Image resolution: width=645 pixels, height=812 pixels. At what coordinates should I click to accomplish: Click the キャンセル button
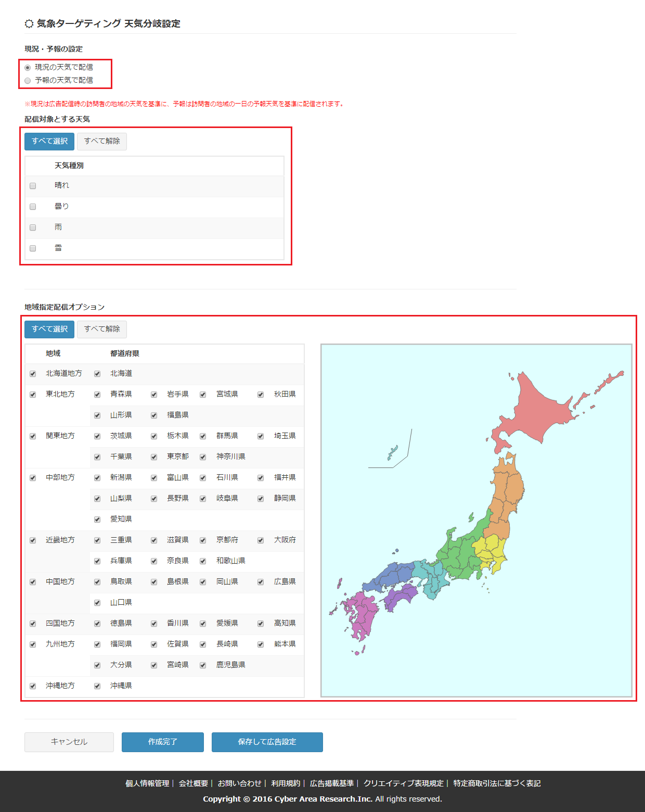pos(69,742)
